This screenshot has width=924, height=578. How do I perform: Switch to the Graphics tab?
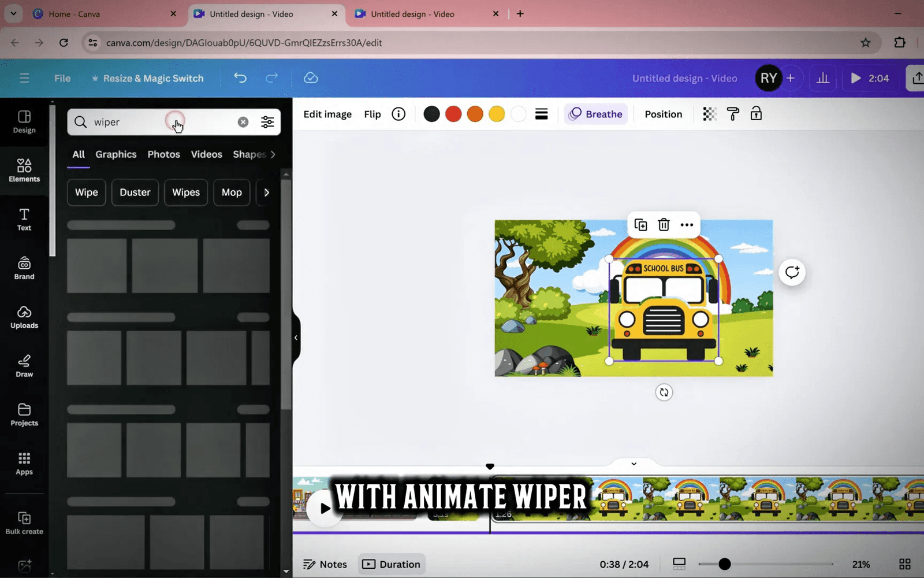(x=116, y=154)
